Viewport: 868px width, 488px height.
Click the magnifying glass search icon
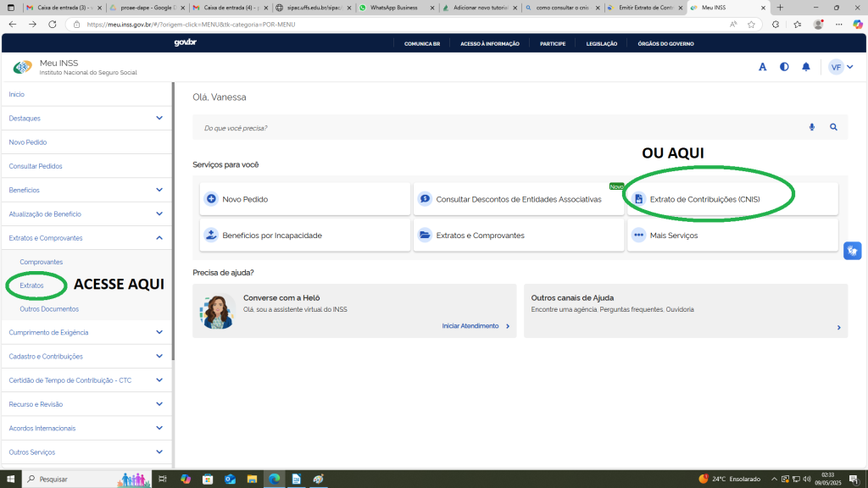coord(833,127)
